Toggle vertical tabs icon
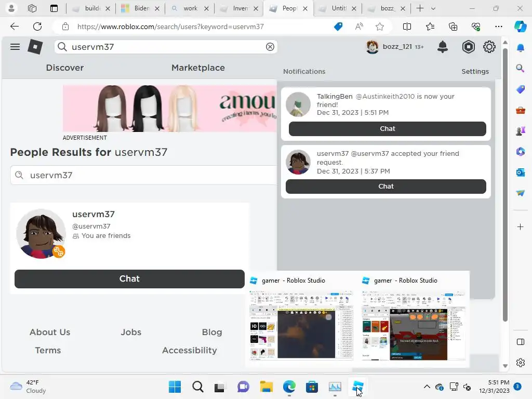The width and height of the screenshot is (532, 399). (54, 8)
